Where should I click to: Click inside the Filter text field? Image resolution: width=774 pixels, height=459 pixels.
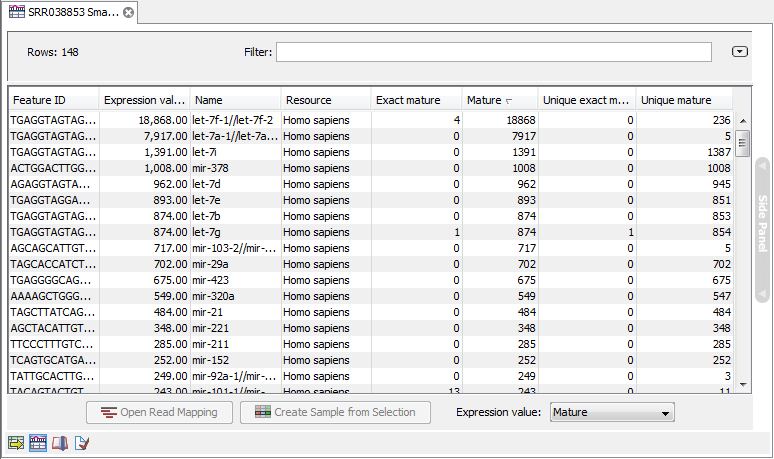click(493, 52)
